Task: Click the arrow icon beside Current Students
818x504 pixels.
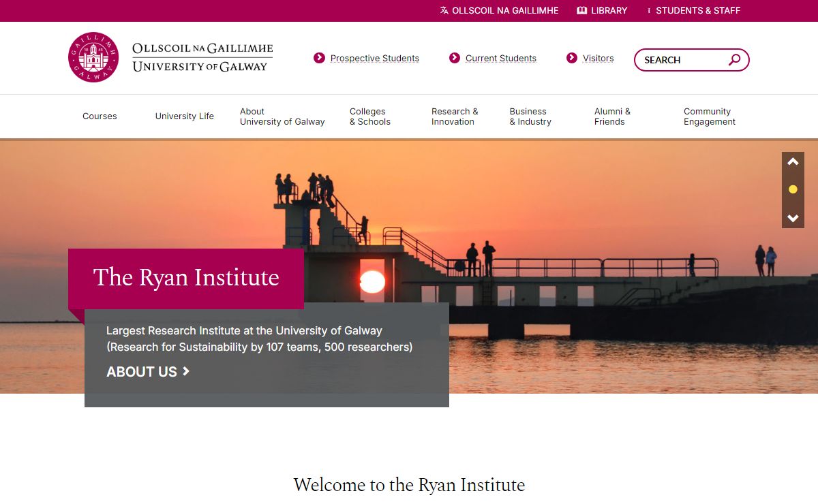Action: click(x=455, y=58)
